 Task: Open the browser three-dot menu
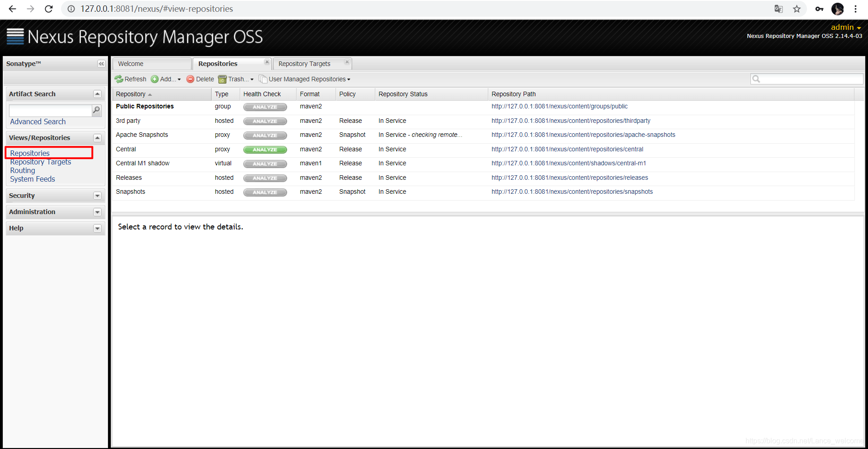856,9
